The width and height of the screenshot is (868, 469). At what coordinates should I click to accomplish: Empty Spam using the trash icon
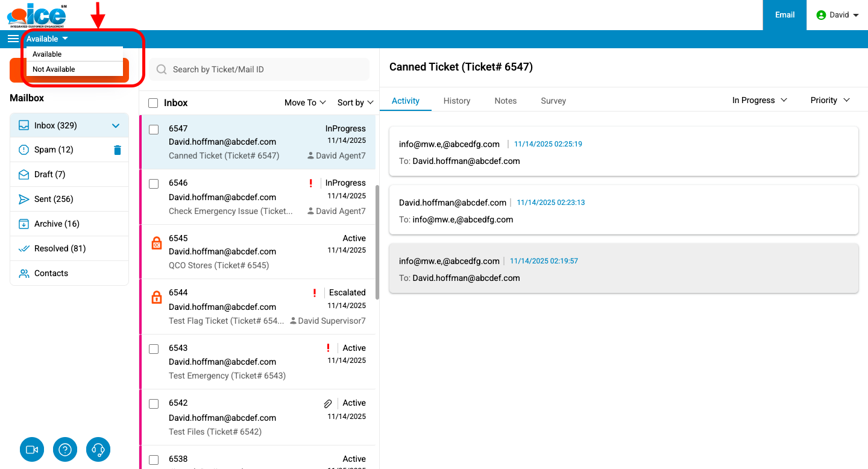tap(118, 150)
